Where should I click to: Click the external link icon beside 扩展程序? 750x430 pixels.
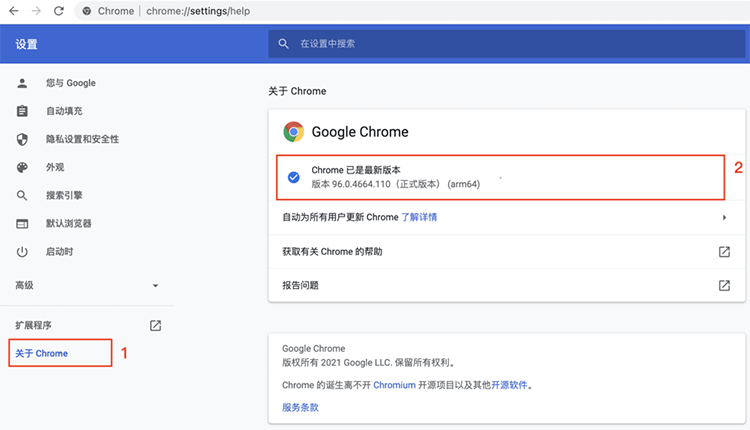[155, 325]
